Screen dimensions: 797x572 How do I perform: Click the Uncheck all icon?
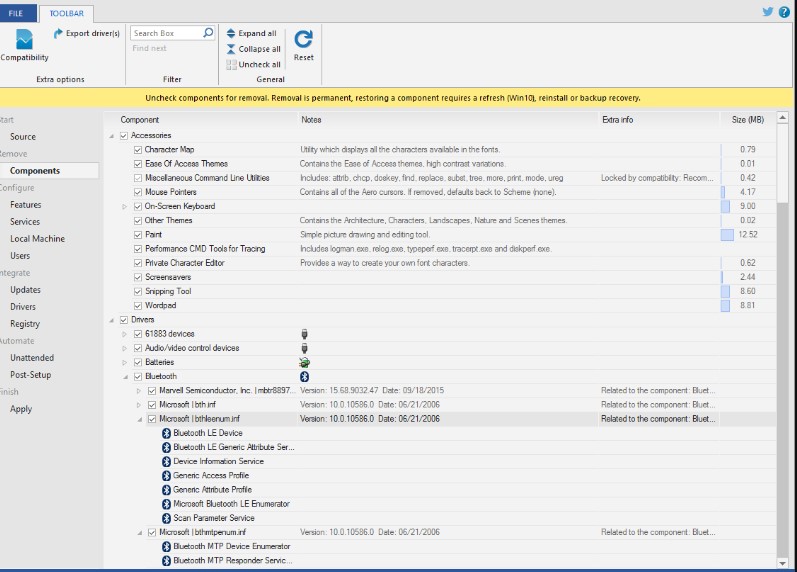tap(231, 65)
